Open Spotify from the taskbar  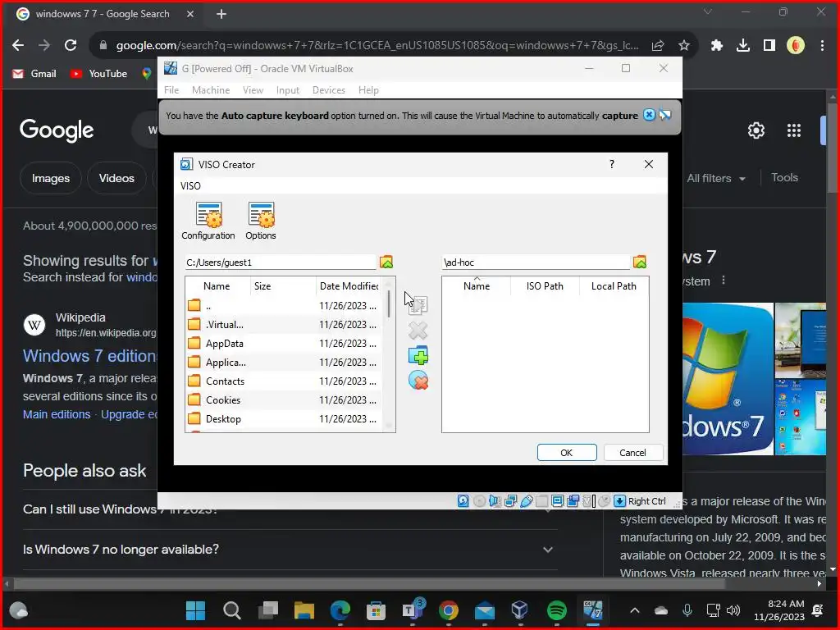pos(557,609)
